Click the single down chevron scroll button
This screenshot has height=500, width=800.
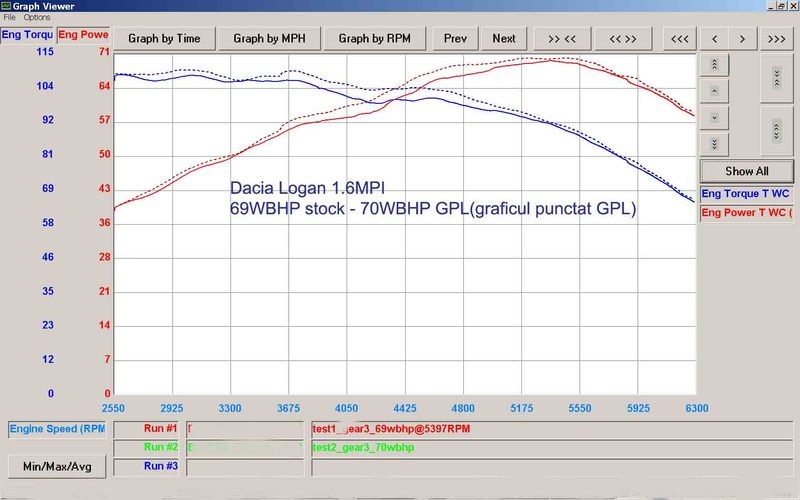714,118
